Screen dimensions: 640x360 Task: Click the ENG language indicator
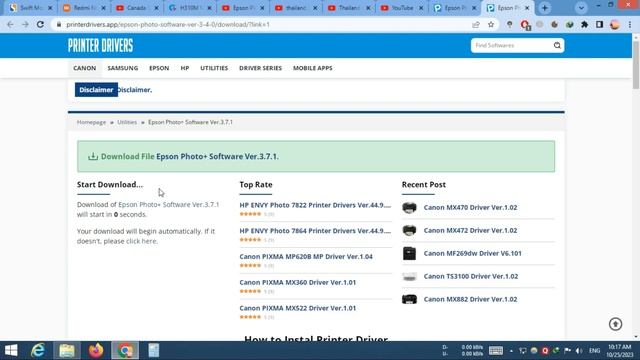pos(595,351)
